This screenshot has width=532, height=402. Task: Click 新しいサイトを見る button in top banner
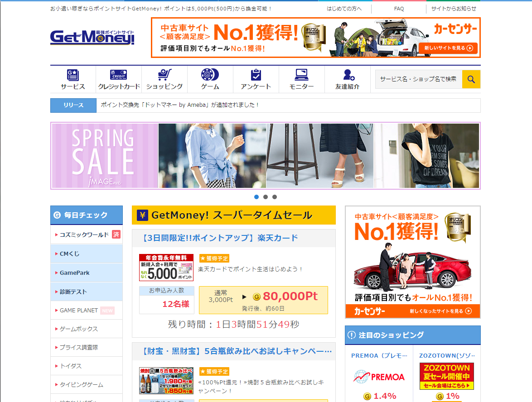click(448, 48)
